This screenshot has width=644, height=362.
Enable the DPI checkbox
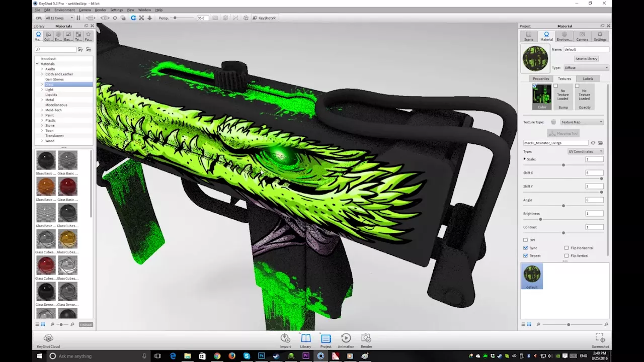526,240
